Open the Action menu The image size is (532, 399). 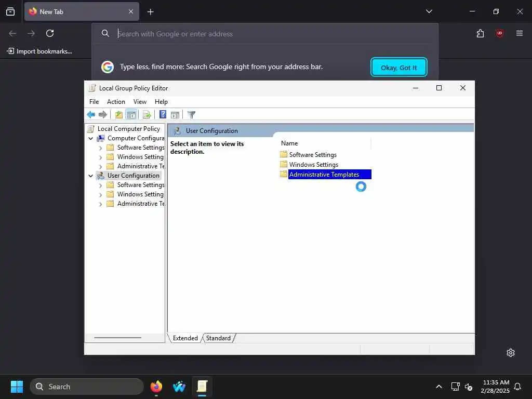[x=116, y=102]
